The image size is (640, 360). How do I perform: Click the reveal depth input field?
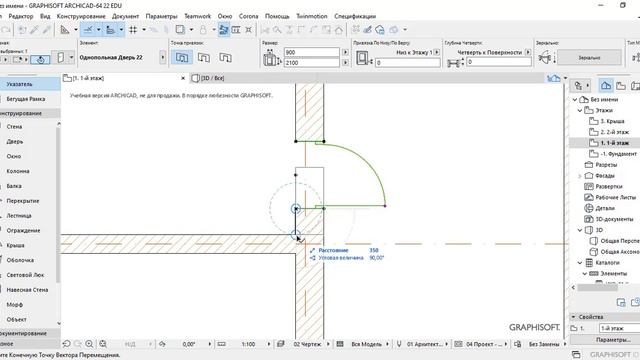(499, 62)
